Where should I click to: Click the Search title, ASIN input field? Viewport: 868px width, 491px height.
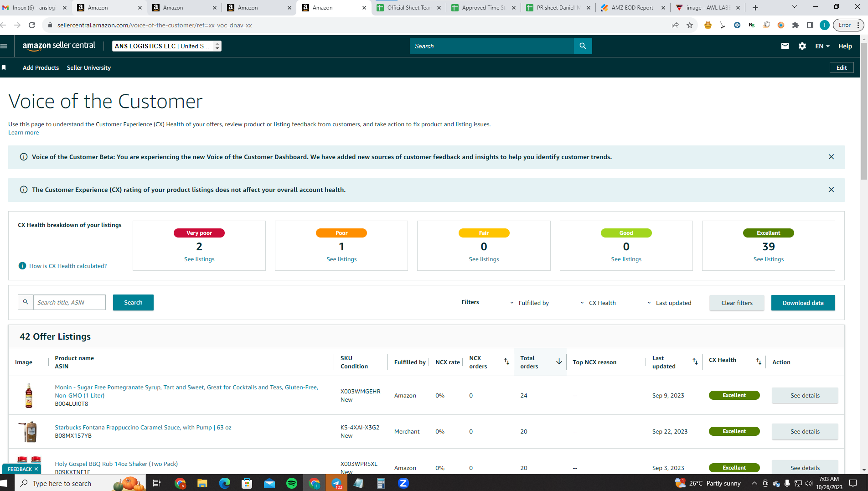coord(69,302)
